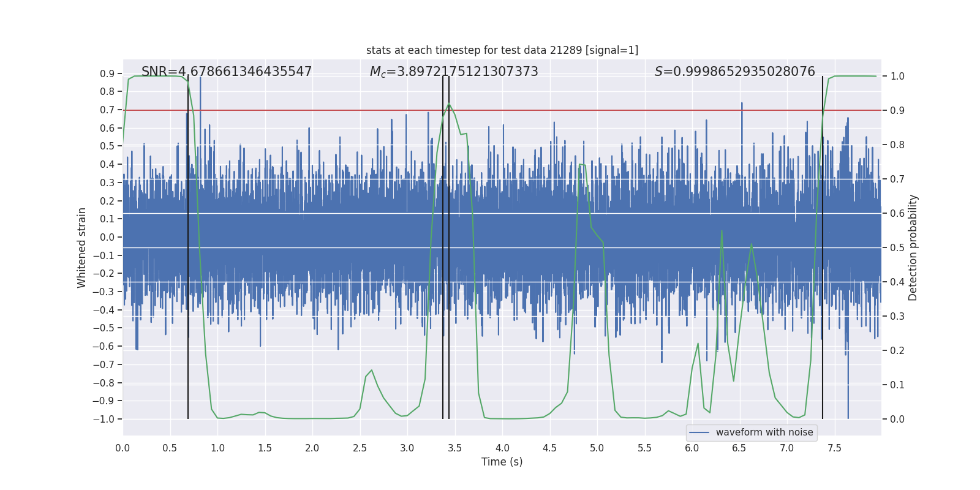Image resolution: width=980 pixels, height=490 pixels.
Task: Click the plot title mentioning test data 21289
Action: tap(502, 50)
